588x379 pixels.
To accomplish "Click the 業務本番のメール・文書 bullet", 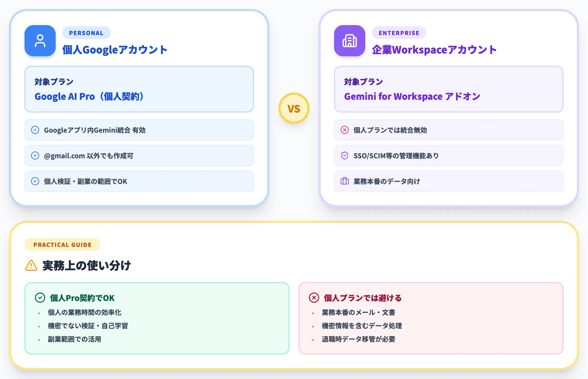I will tap(358, 312).
